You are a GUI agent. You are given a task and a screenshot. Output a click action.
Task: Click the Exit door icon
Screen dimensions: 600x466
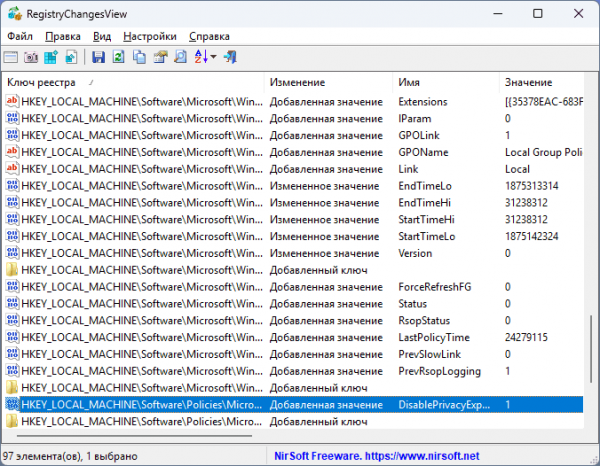pyautogui.click(x=230, y=57)
